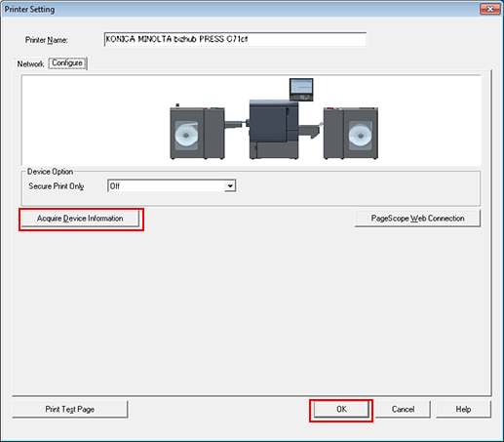Cancel the Printer Setting dialog
The image size is (504, 442).
(403, 409)
